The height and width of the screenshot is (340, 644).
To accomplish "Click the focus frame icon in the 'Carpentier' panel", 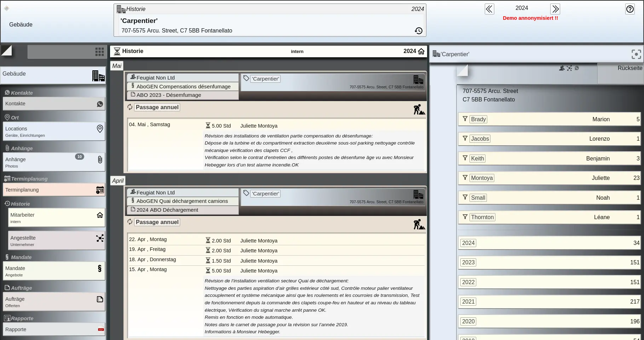I will point(636,54).
